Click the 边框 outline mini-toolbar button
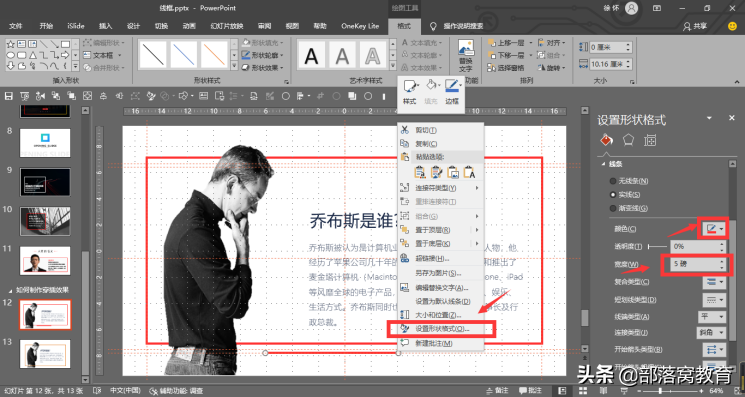 pos(452,92)
